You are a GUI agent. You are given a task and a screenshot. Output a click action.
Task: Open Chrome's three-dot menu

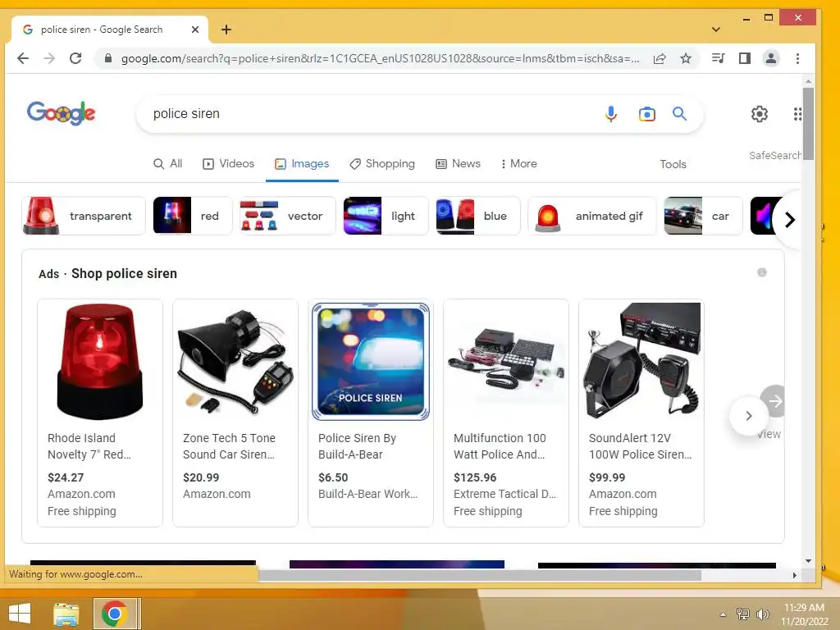[x=797, y=58]
